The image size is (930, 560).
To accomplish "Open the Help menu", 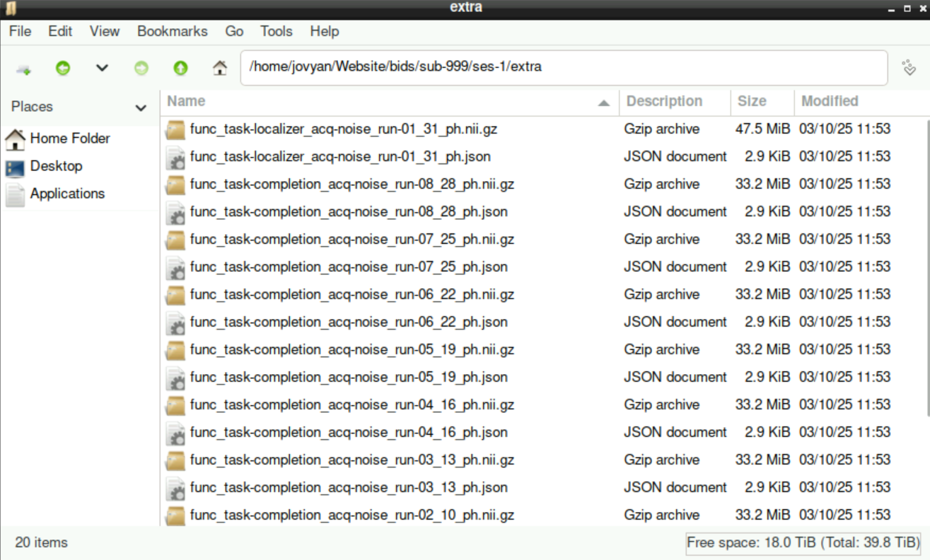I will pyautogui.click(x=325, y=31).
